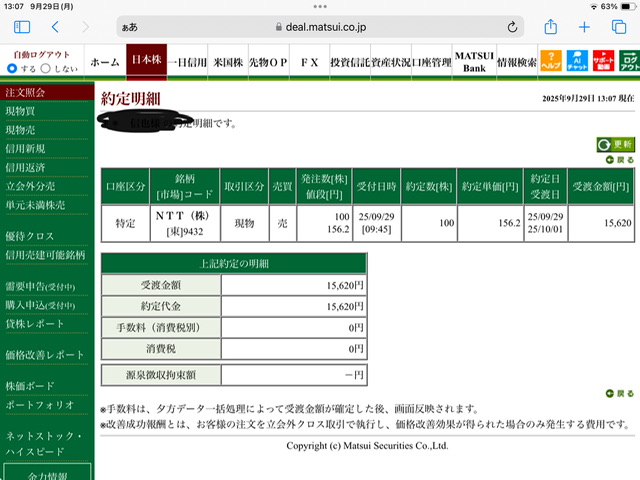The image size is (640, 480).
Task: Select 貸株レポート in the sidebar
Action: click(x=35, y=324)
